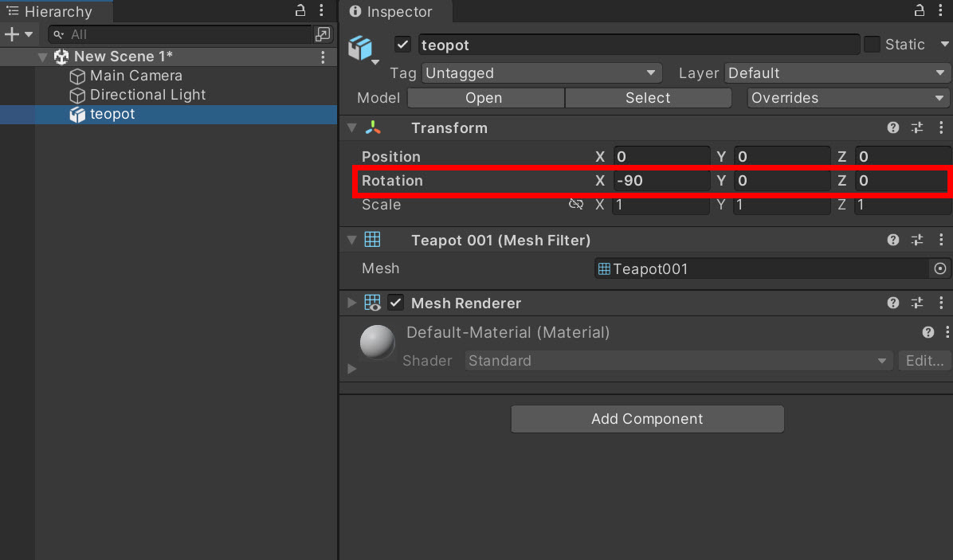Click the Mesh Filter grid icon
This screenshot has height=560, width=953.
click(373, 240)
